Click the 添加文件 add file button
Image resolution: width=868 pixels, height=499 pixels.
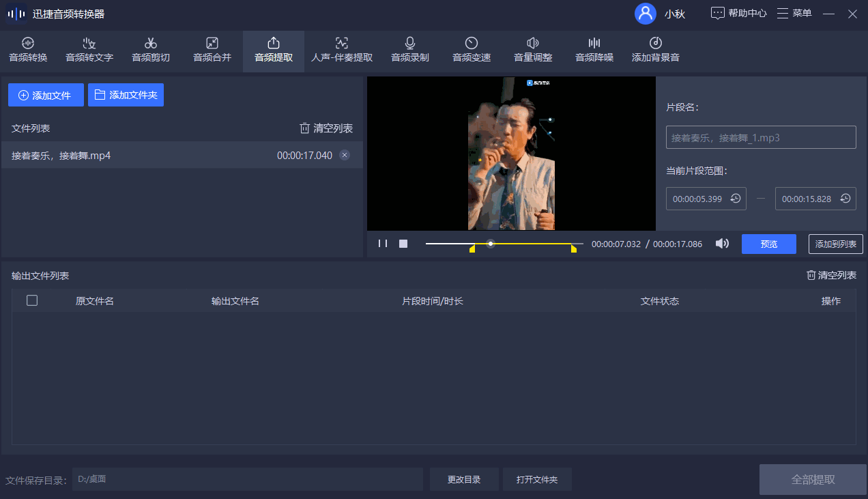pos(46,95)
